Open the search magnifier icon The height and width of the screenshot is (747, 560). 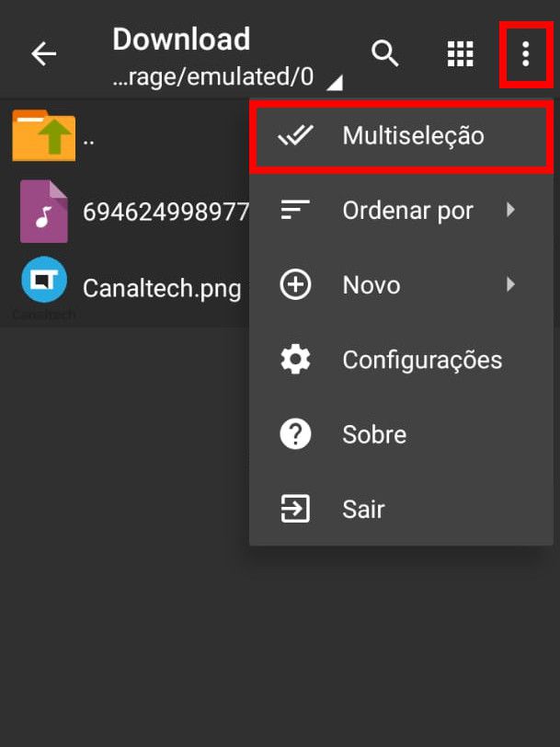[384, 53]
